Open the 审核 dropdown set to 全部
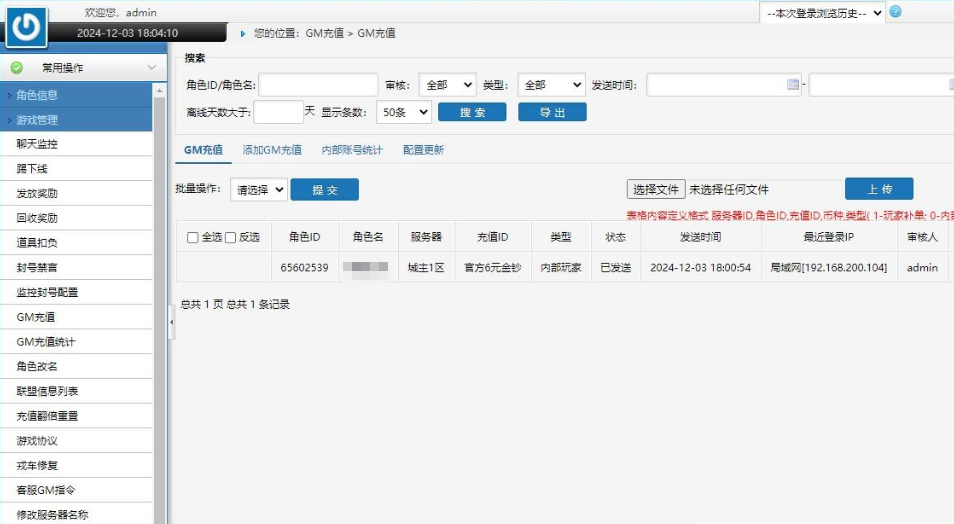Viewport: 954px width, 524px height. [x=447, y=85]
